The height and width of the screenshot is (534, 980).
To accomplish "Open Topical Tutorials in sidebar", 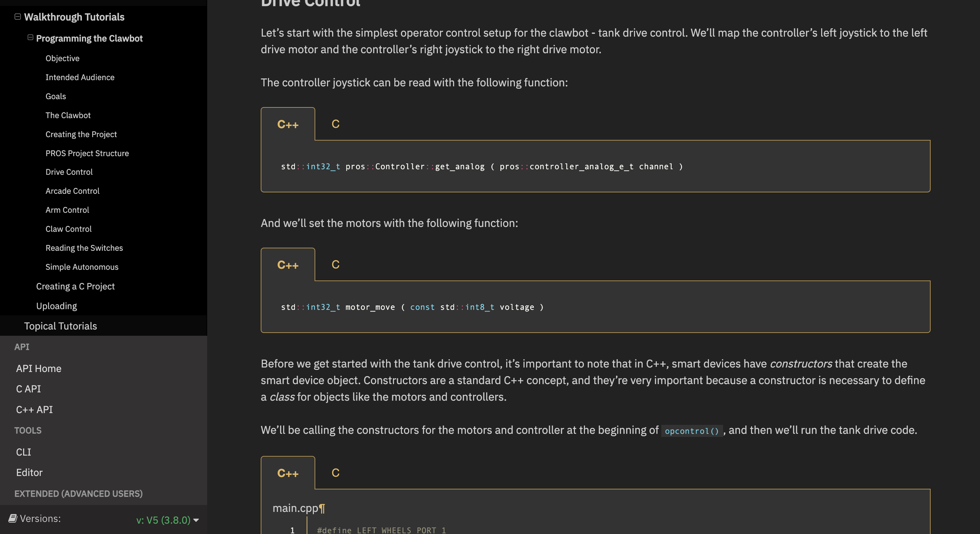I will point(60,326).
